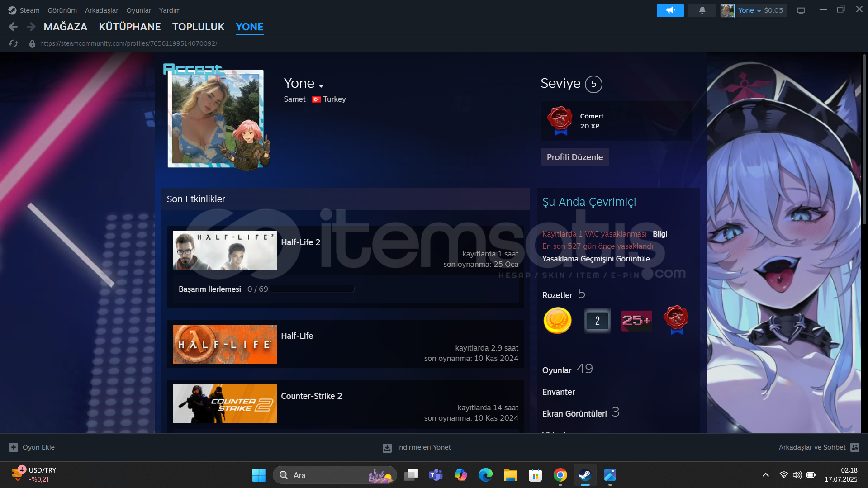Expand the Yone profile name dropdown arrow
The image size is (868, 488).
pyautogui.click(x=321, y=85)
